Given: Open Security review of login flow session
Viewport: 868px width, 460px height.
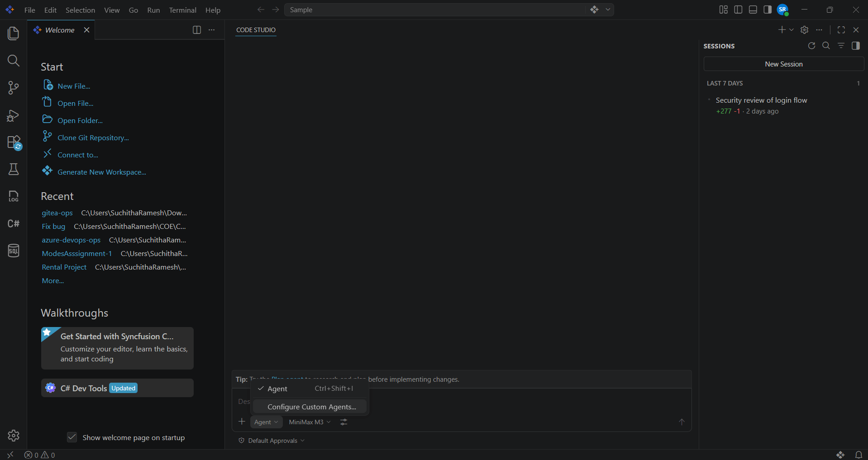Looking at the screenshot, I should pos(783,105).
